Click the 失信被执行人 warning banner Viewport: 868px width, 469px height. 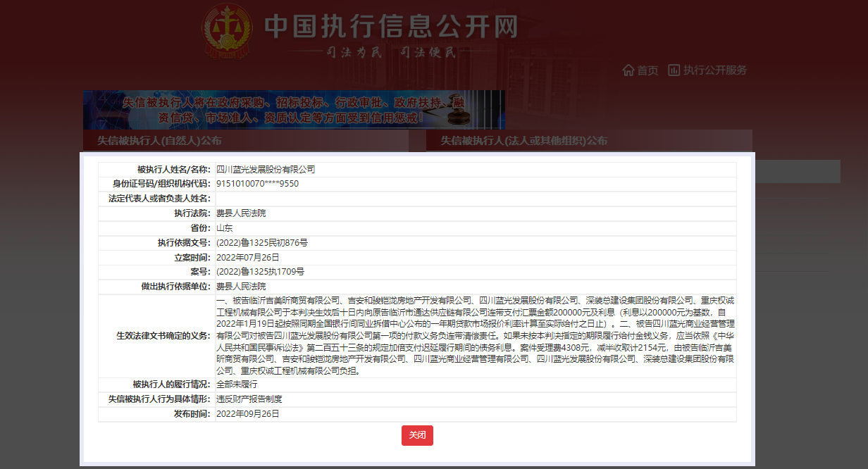(x=294, y=109)
